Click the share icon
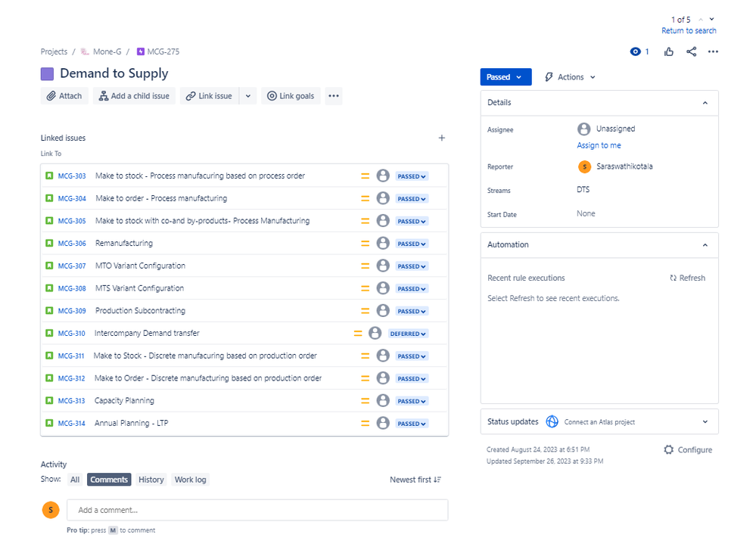This screenshot has height=547, width=756. tap(691, 51)
